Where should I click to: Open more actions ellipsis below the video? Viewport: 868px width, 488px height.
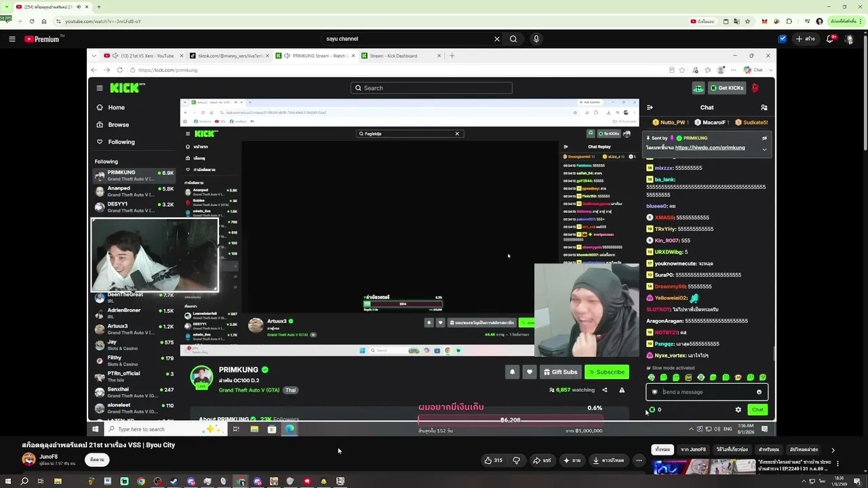click(639, 460)
